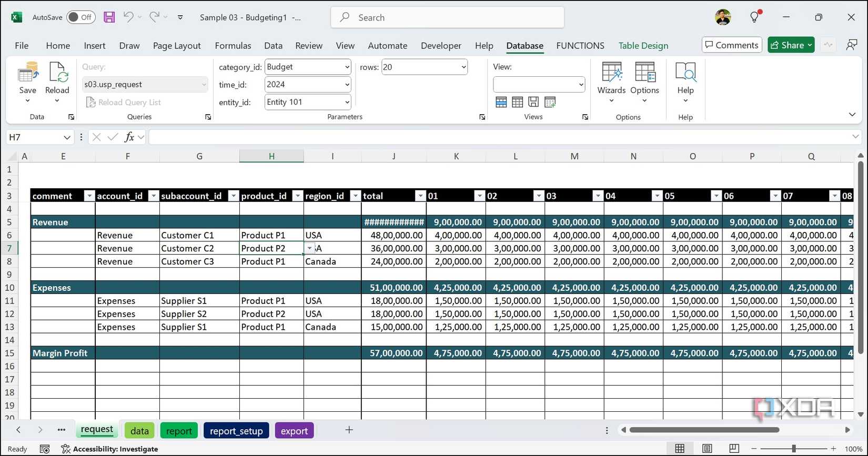Click the Comments button
Viewport: 868px width, 456px height.
click(732, 45)
